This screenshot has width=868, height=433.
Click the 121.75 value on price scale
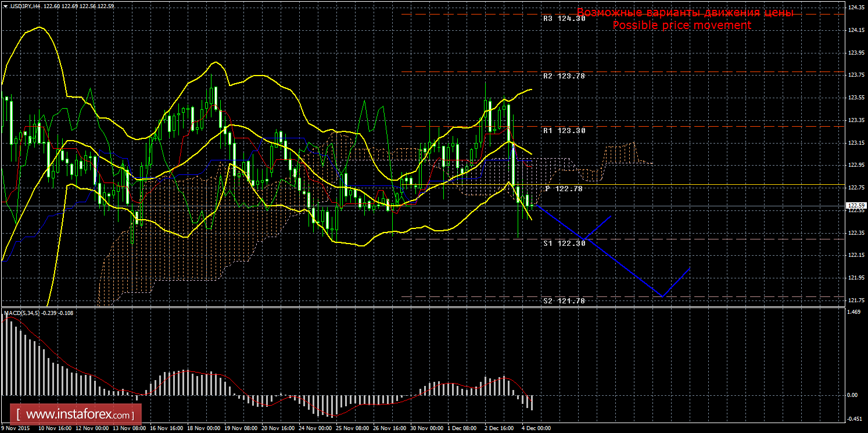coord(855,300)
